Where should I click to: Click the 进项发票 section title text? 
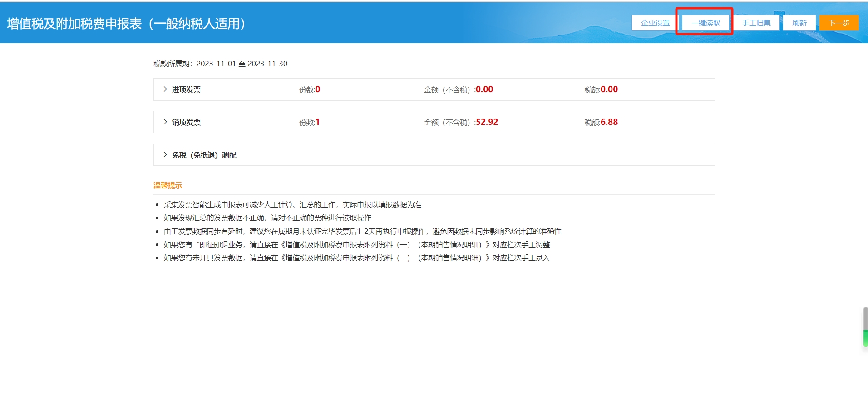click(x=186, y=90)
